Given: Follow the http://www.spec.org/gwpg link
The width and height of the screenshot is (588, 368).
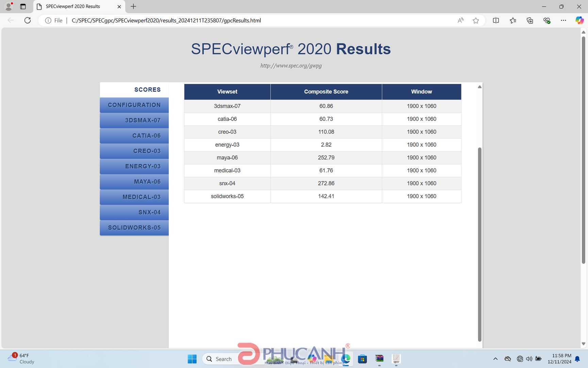Looking at the screenshot, I should pos(291,66).
